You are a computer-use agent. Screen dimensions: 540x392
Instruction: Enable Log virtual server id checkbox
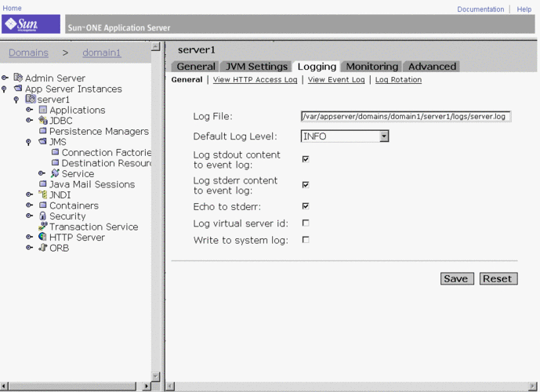coord(306,223)
